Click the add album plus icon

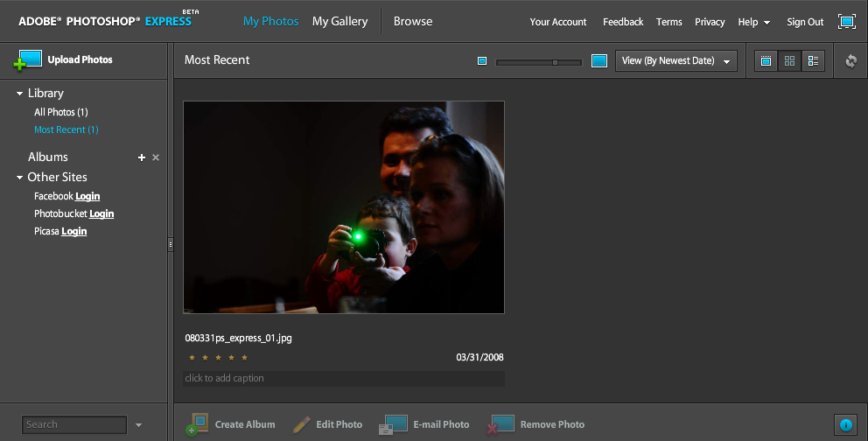[x=142, y=157]
